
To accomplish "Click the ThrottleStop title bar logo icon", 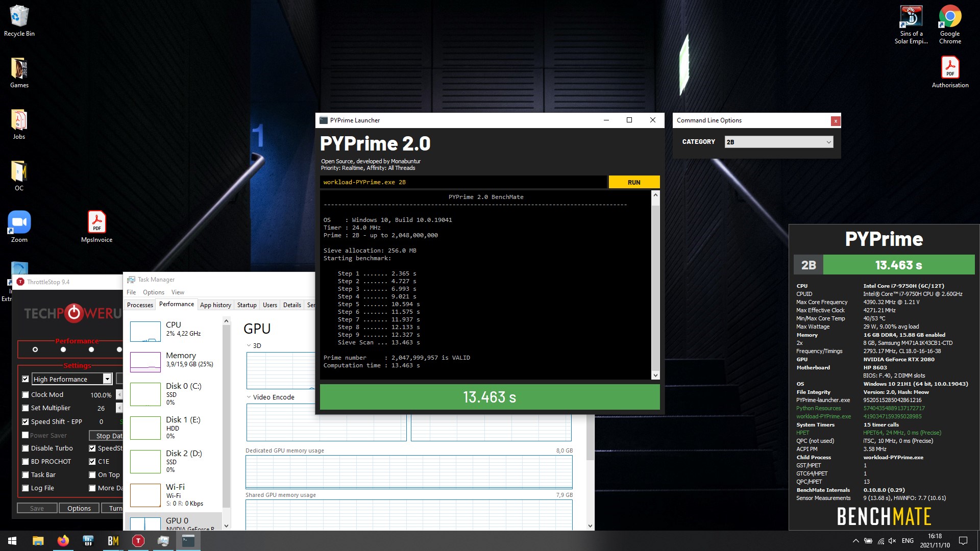I will click(20, 282).
